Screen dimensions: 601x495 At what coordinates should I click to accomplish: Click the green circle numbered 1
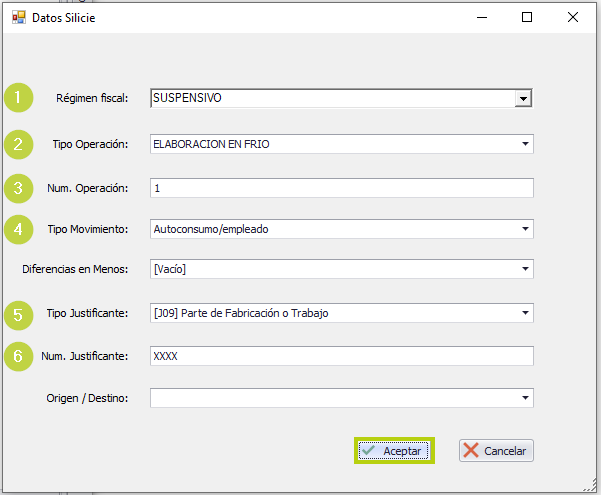pos(18,97)
